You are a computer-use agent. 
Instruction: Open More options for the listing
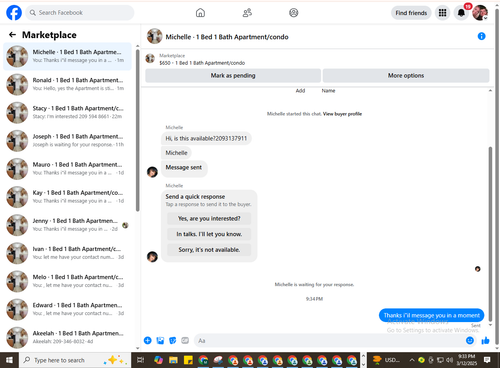406,76
